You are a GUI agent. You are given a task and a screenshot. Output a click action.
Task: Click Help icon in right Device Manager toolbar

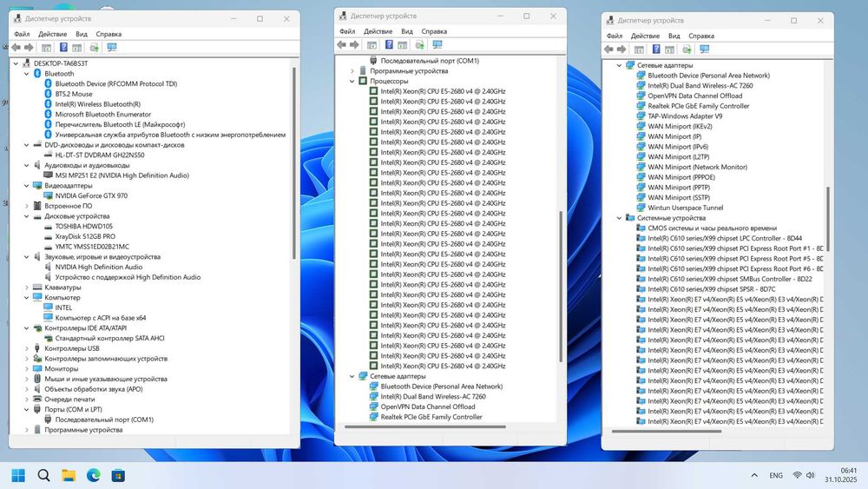656,50
